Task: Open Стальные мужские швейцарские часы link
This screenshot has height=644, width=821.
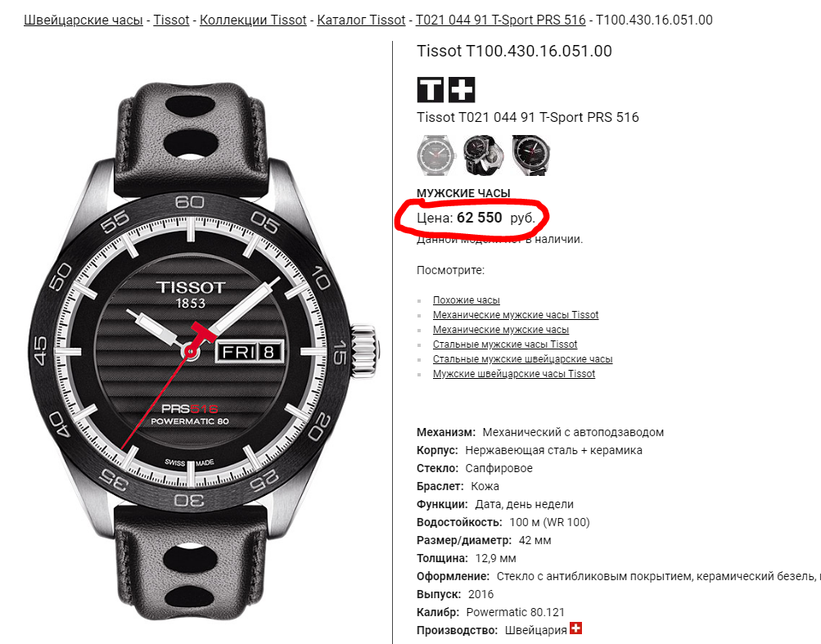Action: [x=522, y=358]
